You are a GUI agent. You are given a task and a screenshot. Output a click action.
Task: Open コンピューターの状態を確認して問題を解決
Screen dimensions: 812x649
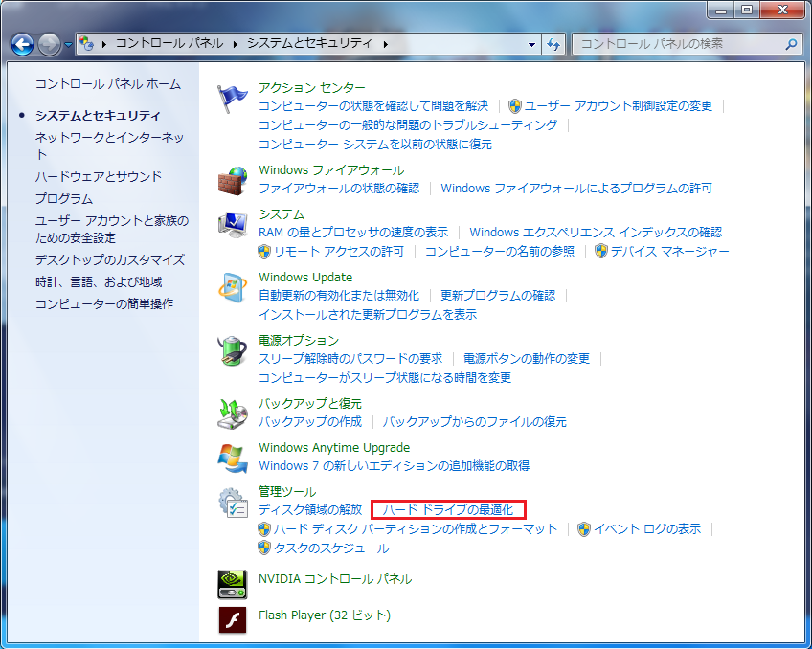pos(373,106)
